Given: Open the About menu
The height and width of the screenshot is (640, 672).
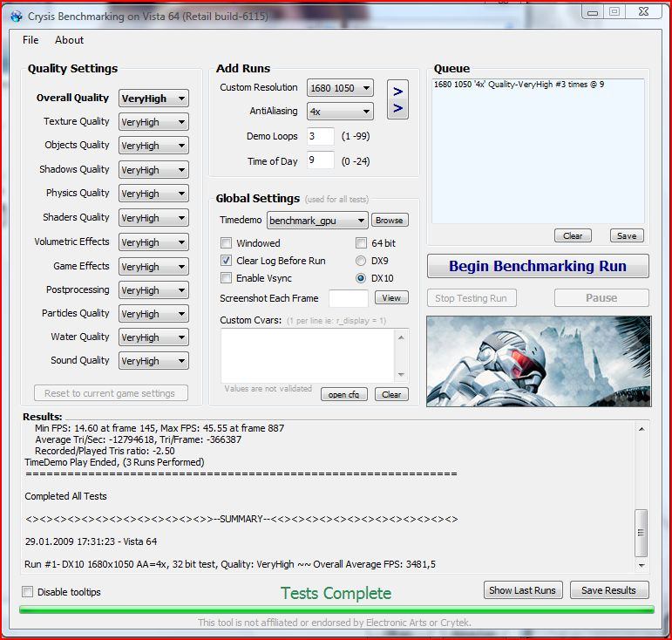Looking at the screenshot, I should tap(69, 40).
